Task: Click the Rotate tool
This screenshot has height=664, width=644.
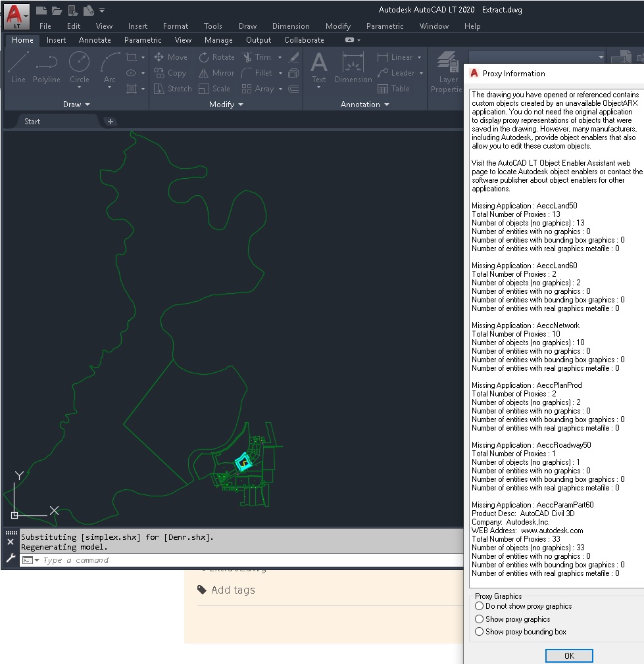Action: 216,57
